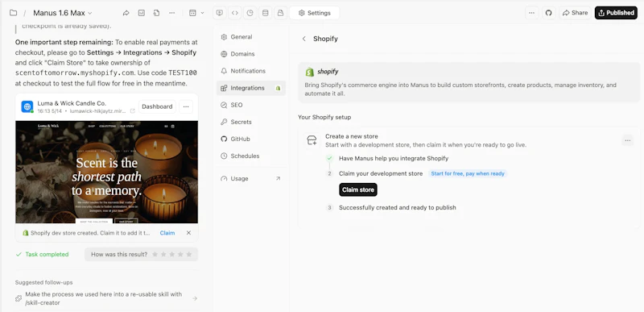Click the Share button

(575, 13)
